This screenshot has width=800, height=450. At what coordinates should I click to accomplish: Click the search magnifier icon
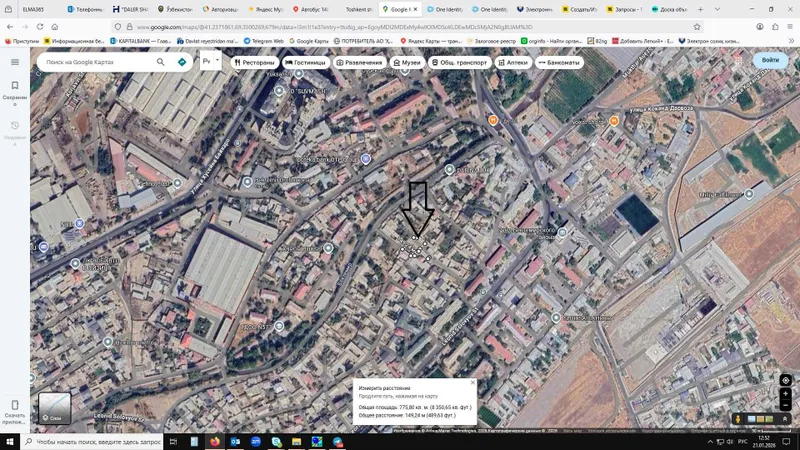click(x=161, y=62)
